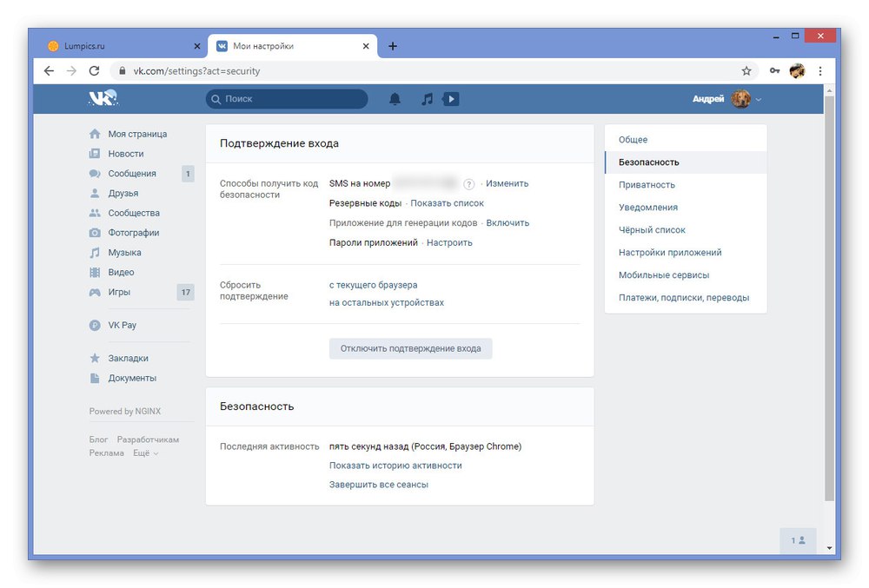869x588 pixels.
Task: Click the Закладки star icon
Action: (x=94, y=358)
